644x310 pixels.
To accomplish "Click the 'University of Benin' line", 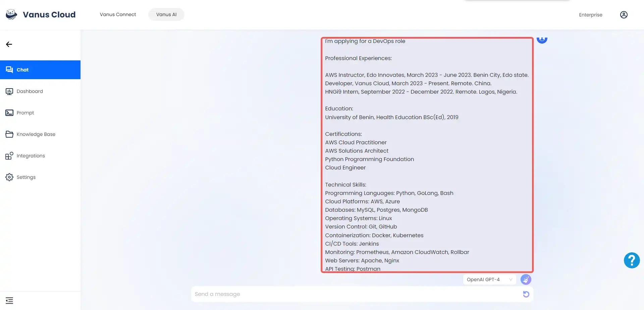I will [391, 117].
